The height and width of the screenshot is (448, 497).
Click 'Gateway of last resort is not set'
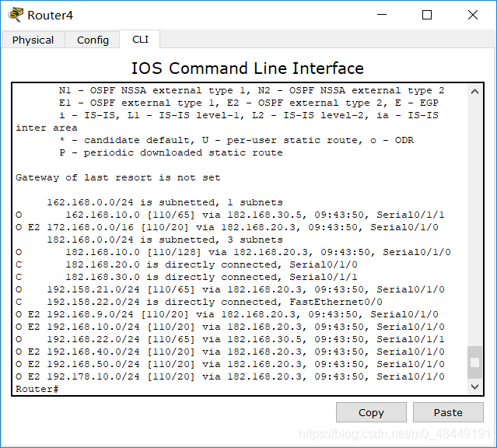click(118, 177)
